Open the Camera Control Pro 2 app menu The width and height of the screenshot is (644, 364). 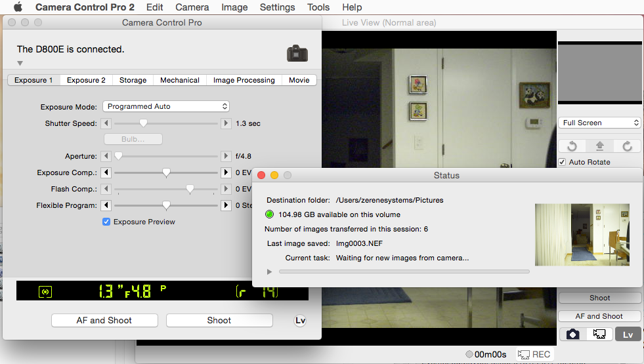coord(85,7)
